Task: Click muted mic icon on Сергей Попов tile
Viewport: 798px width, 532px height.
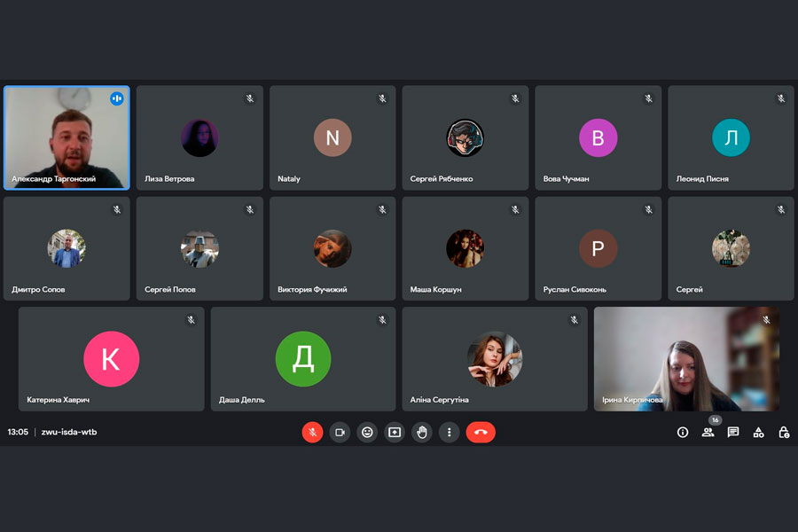Action: [x=250, y=209]
